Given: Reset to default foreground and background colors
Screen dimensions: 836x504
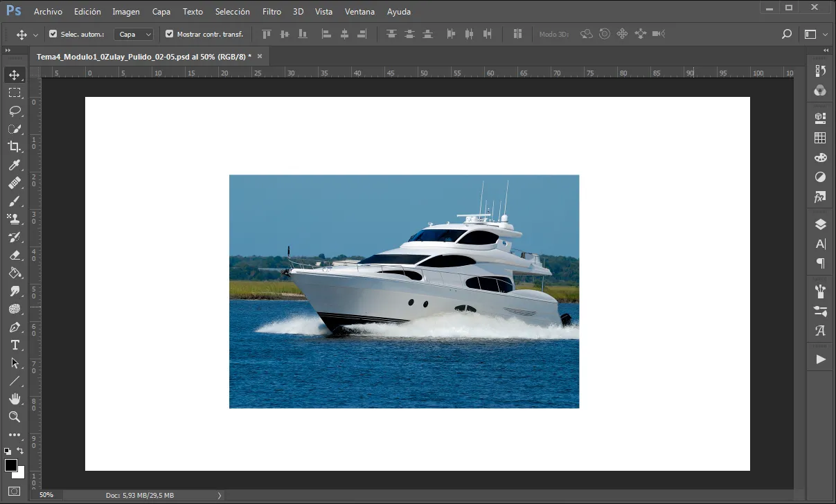Looking at the screenshot, I should pyautogui.click(x=7, y=451).
